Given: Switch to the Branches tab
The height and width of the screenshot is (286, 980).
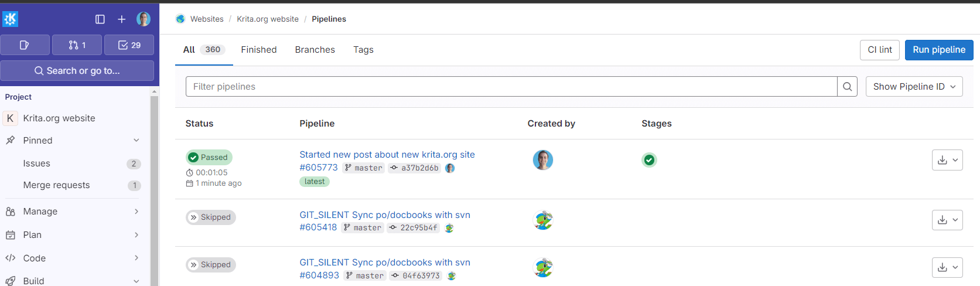Looking at the screenshot, I should pyautogui.click(x=315, y=50).
